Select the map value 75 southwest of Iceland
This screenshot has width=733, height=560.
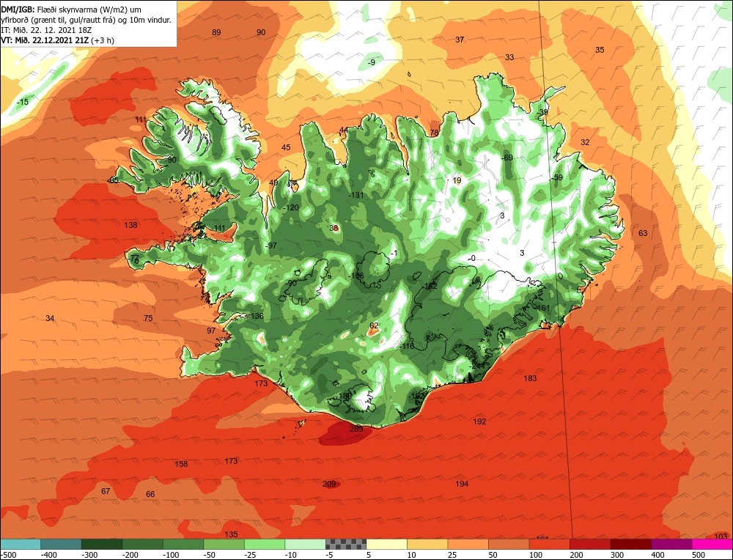click(148, 318)
